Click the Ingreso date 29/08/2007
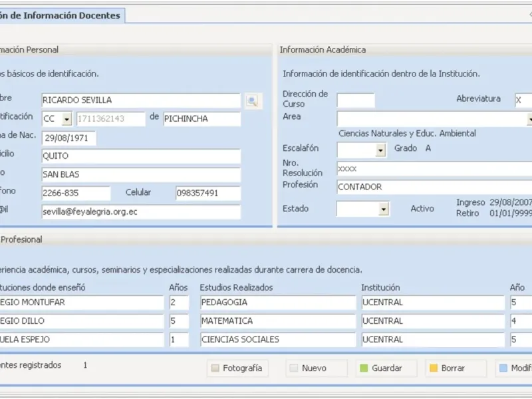This screenshot has height=399, width=532. (x=511, y=203)
